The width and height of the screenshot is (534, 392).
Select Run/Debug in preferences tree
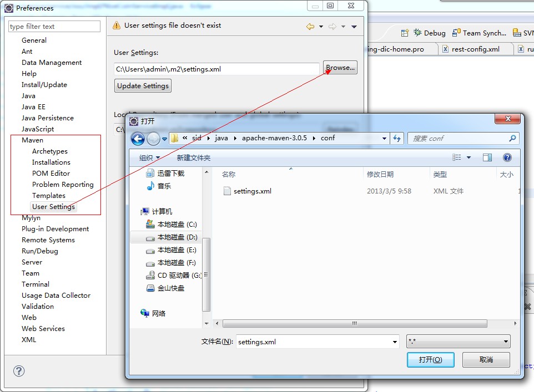pyautogui.click(x=40, y=251)
